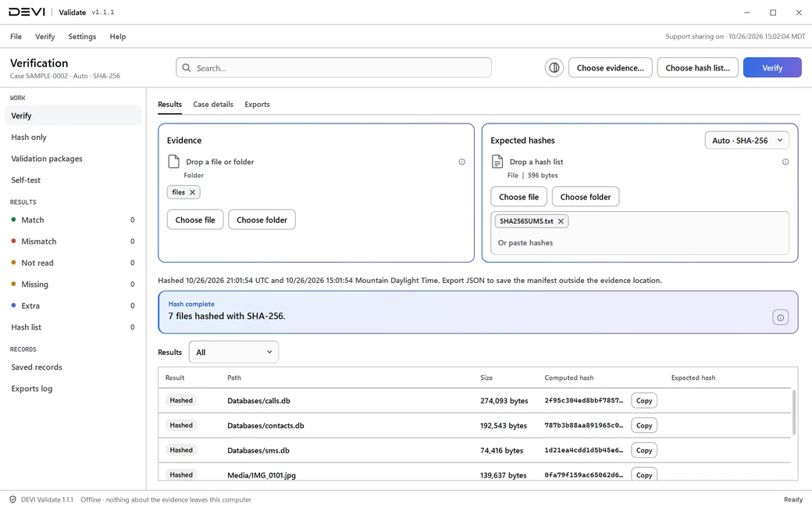Select the Databases/contacts.db path cell
The image size is (812, 508).
[x=265, y=426]
